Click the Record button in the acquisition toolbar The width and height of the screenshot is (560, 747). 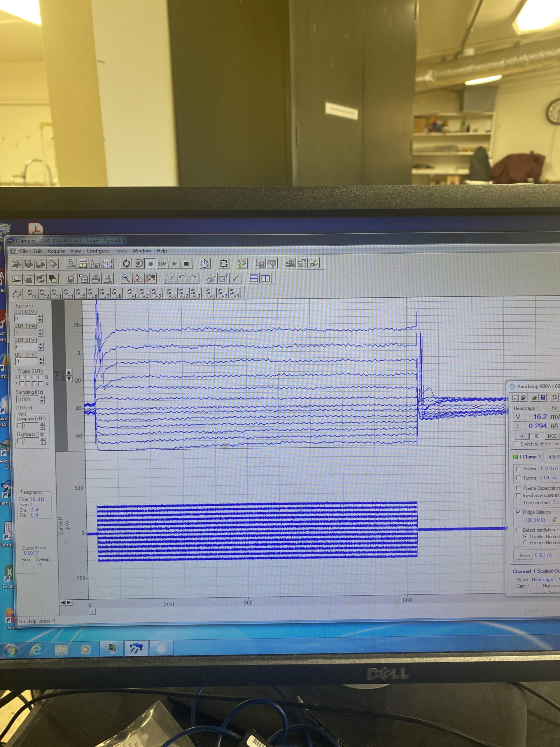150,263
